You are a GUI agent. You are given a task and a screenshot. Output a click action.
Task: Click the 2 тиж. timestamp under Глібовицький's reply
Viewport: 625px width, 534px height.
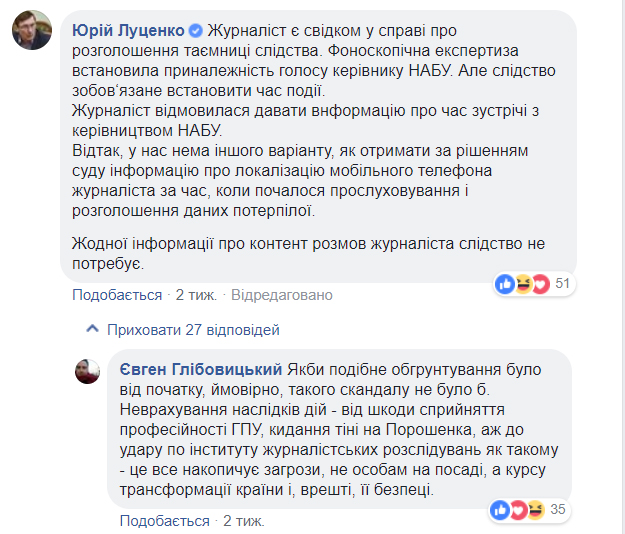pyautogui.click(x=244, y=521)
